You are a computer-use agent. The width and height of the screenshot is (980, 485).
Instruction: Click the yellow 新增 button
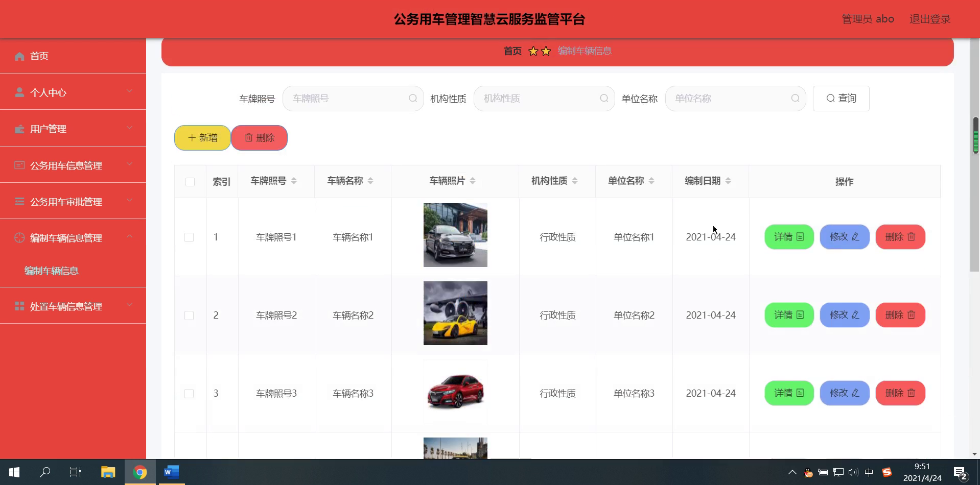pyautogui.click(x=202, y=138)
